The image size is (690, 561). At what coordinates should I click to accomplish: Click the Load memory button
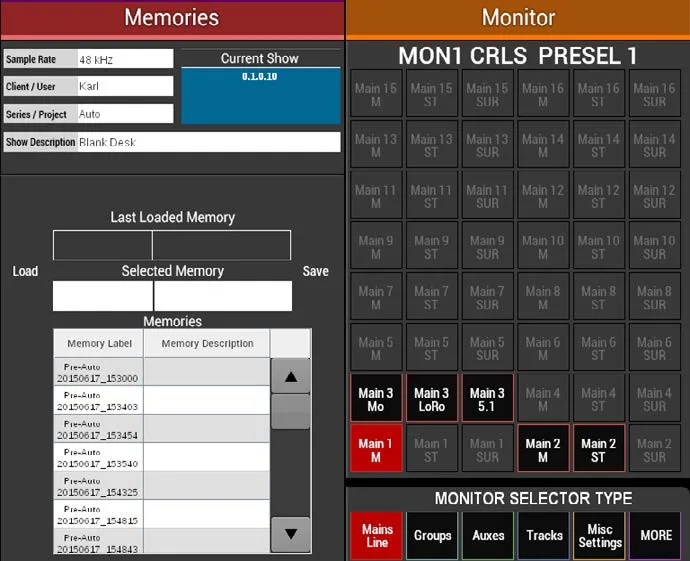25,271
